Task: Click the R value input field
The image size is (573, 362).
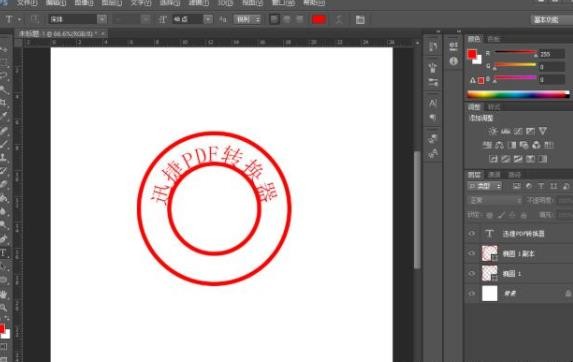Action: click(552, 54)
